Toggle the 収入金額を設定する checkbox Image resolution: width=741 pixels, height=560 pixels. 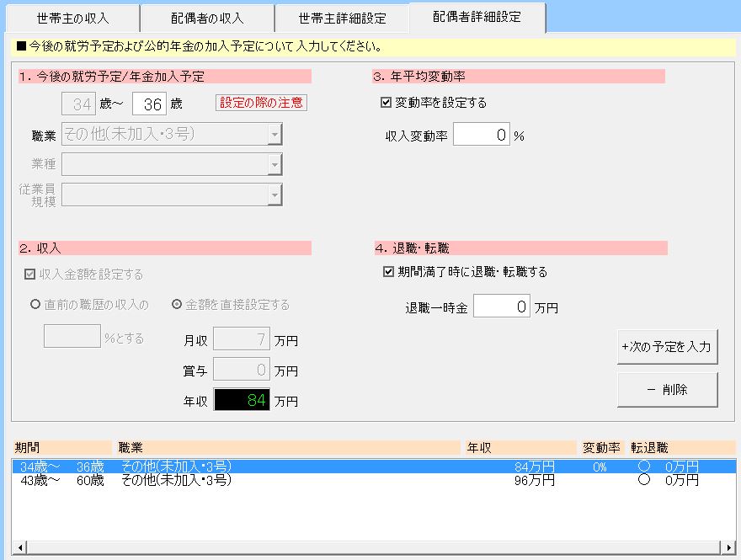pos(31,275)
